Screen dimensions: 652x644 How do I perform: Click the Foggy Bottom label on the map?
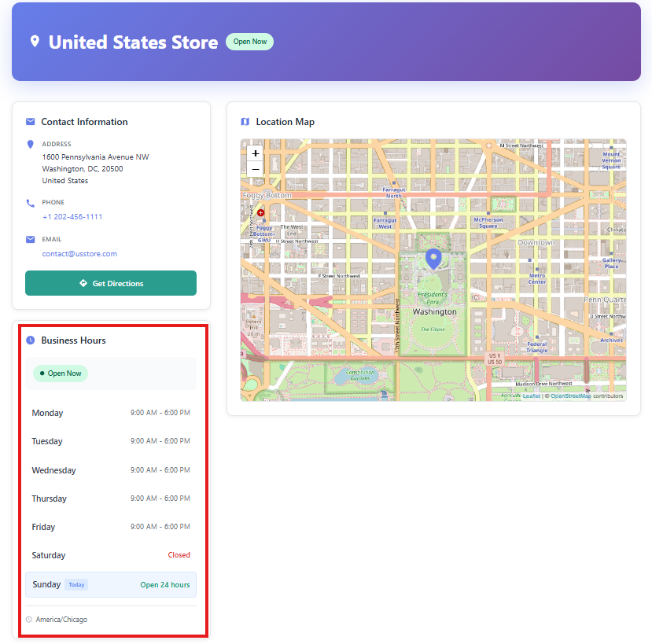[x=267, y=195]
